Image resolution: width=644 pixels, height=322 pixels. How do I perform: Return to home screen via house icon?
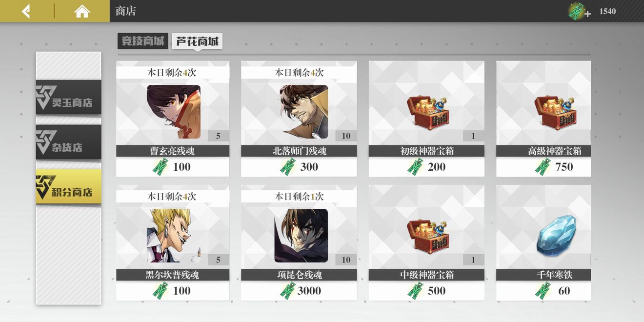click(82, 11)
